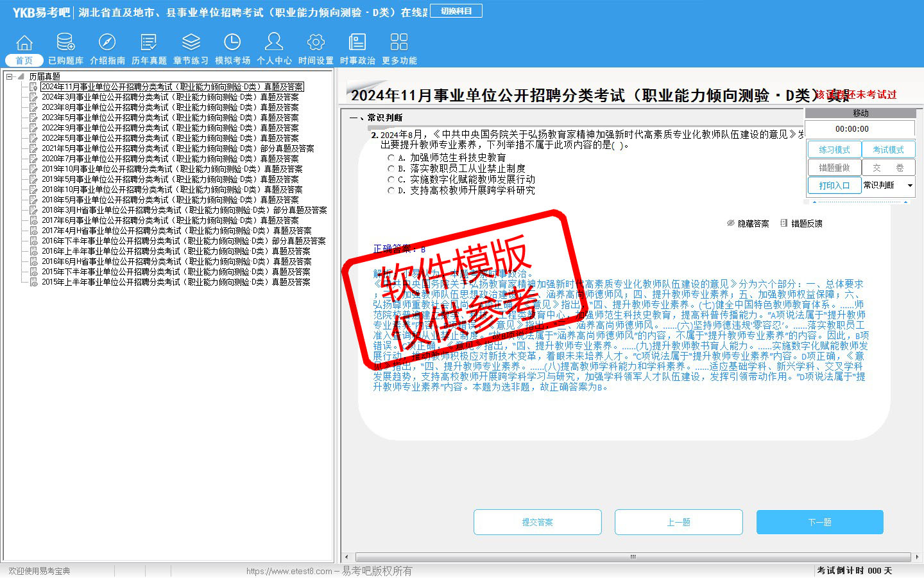Open the 2016年上半年 exam tree row
924x578 pixels.
click(176, 251)
